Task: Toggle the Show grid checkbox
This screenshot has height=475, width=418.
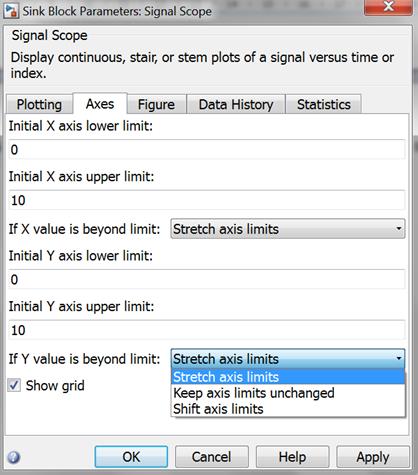Action: [14, 385]
